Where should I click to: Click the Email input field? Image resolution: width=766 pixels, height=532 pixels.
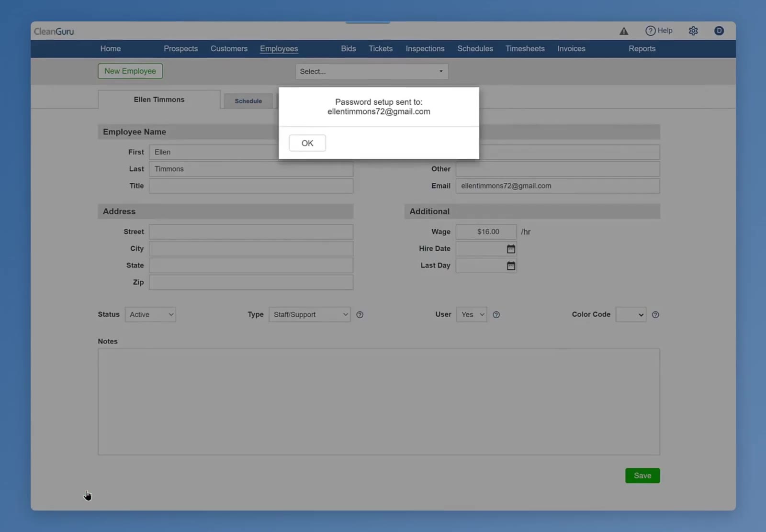pos(557,186)
